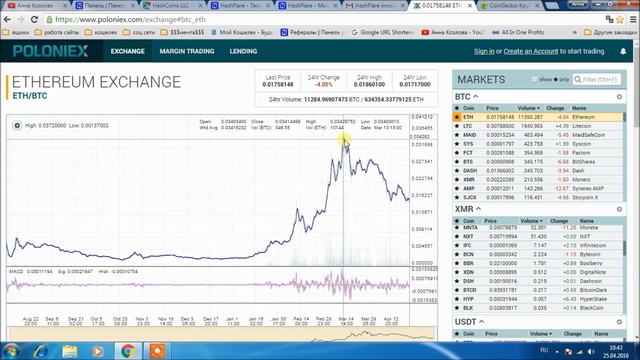This screenshot has width=640, height=360.
Task: Show more bookmarks chevron
Action: point(575,32)
